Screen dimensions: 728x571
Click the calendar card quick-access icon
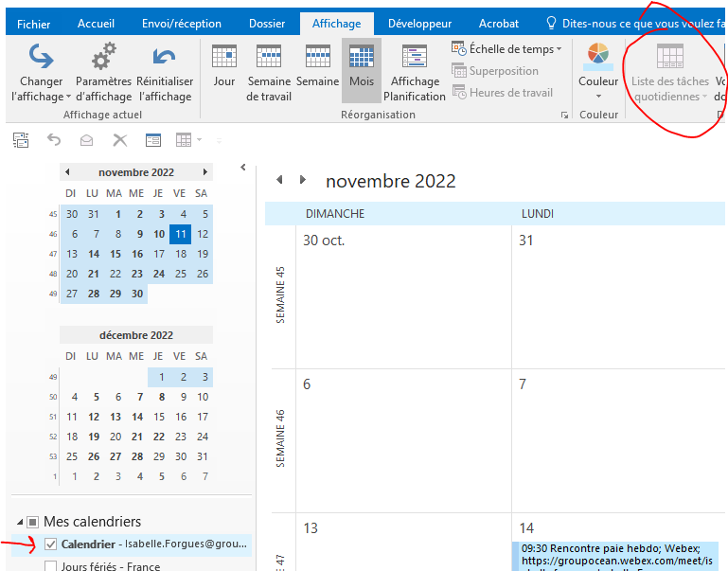[153, 140]
